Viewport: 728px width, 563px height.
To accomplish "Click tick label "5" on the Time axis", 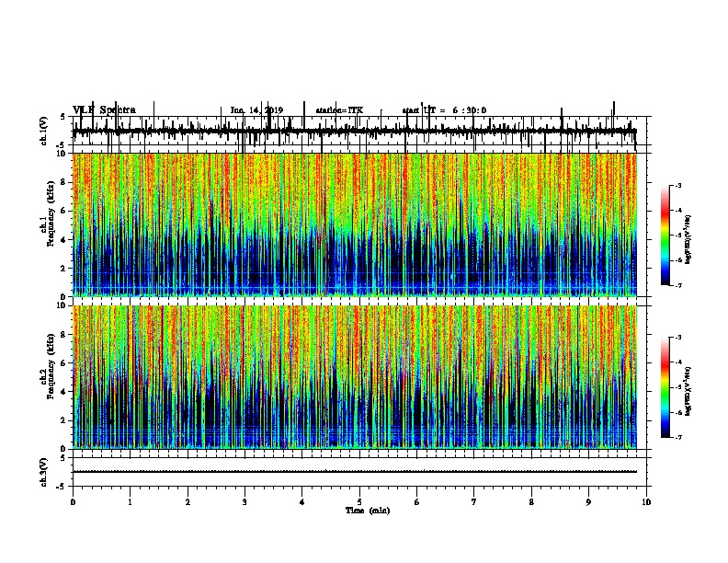I will click(359, 502).
